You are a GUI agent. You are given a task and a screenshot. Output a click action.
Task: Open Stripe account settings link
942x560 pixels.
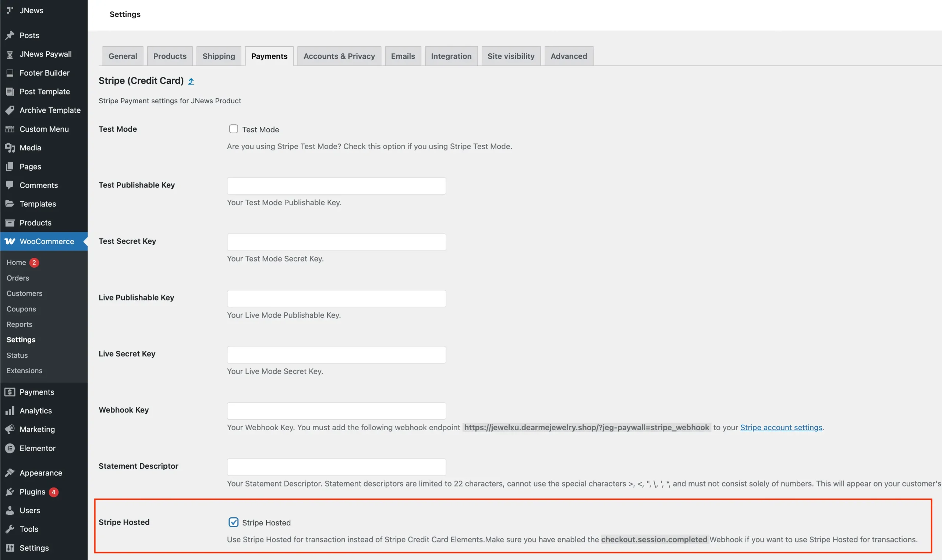click(781, 427)
